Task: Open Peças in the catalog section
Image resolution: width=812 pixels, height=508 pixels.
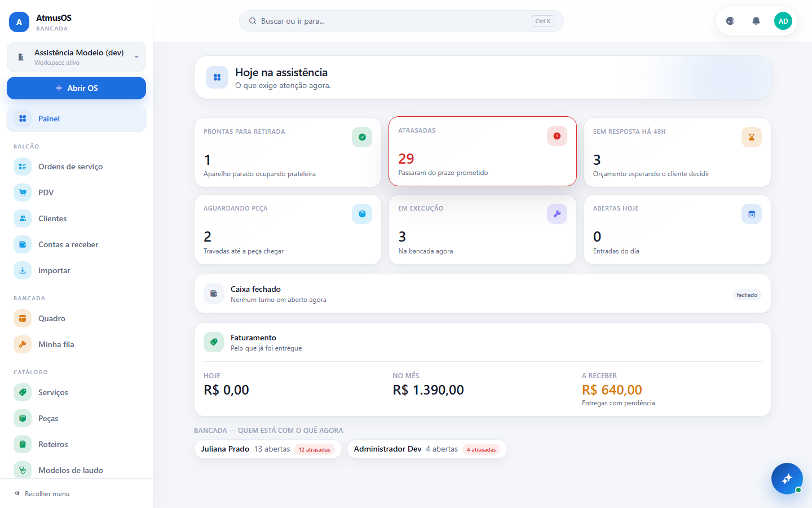Action: click(x=76, y=418)
